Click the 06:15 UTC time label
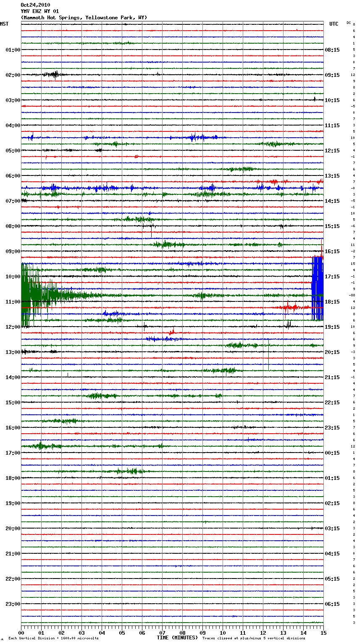The width and height of the screenshot is (357, 644). tap(332, 604)
